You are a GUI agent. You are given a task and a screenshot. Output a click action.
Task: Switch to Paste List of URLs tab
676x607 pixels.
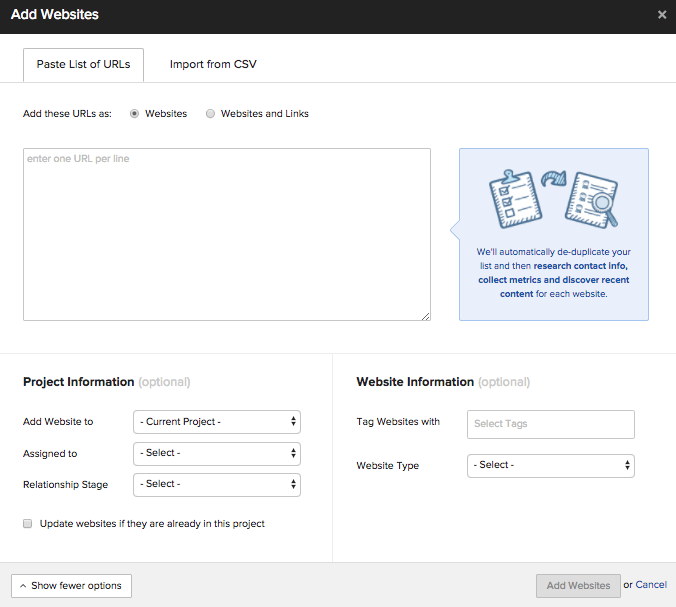(83, 65)
